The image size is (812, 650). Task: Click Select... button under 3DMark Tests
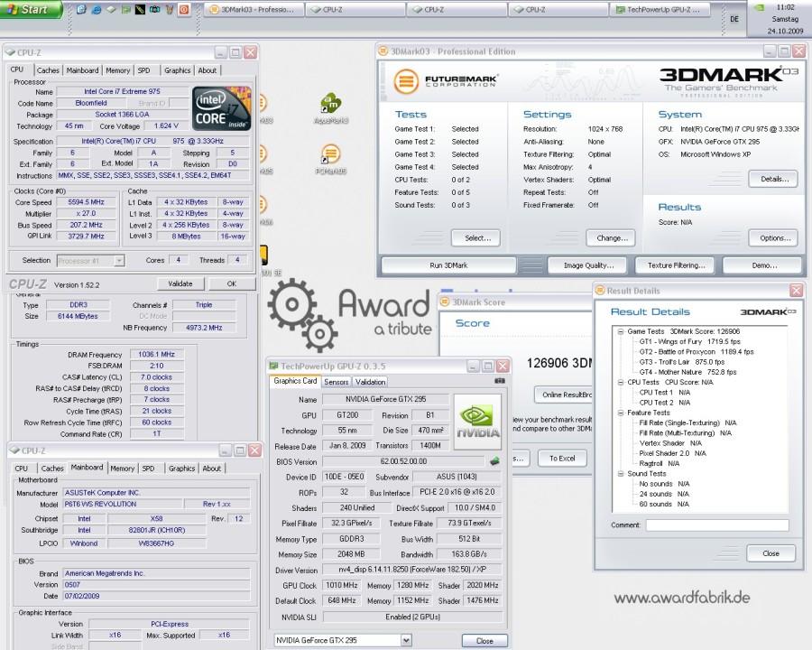point(475,238)
